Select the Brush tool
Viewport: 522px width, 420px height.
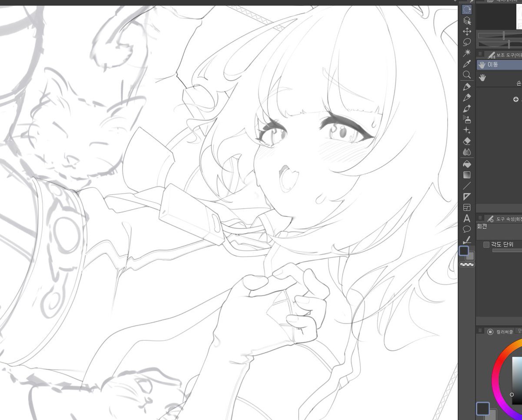(x=467, y=108)
